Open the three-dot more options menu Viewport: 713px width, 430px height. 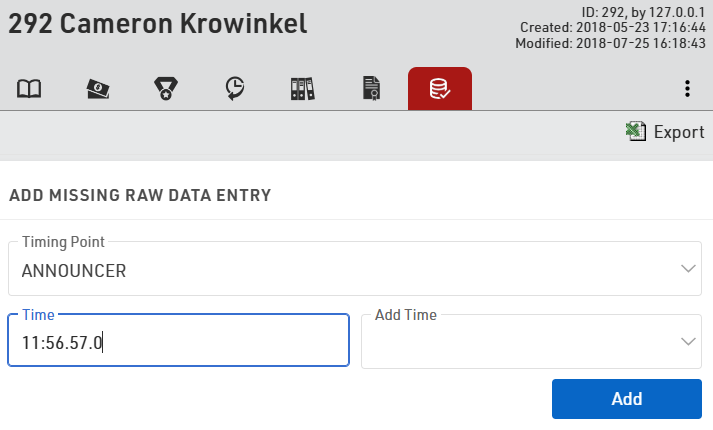pos(687,89)
